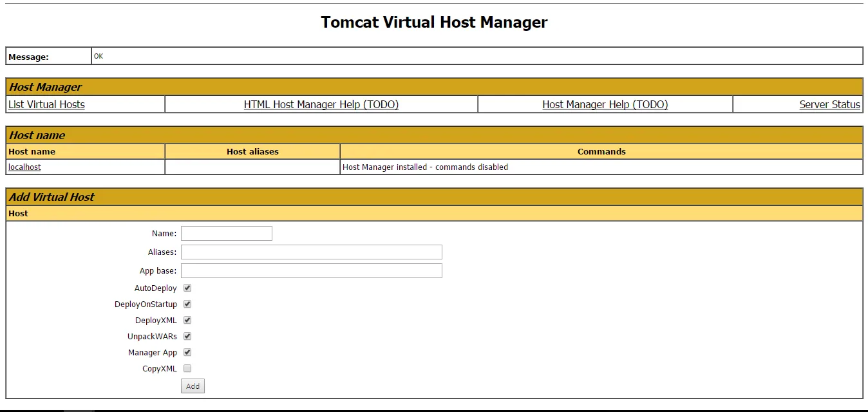Enable the CopyXML checkbox

click(187, 368)
